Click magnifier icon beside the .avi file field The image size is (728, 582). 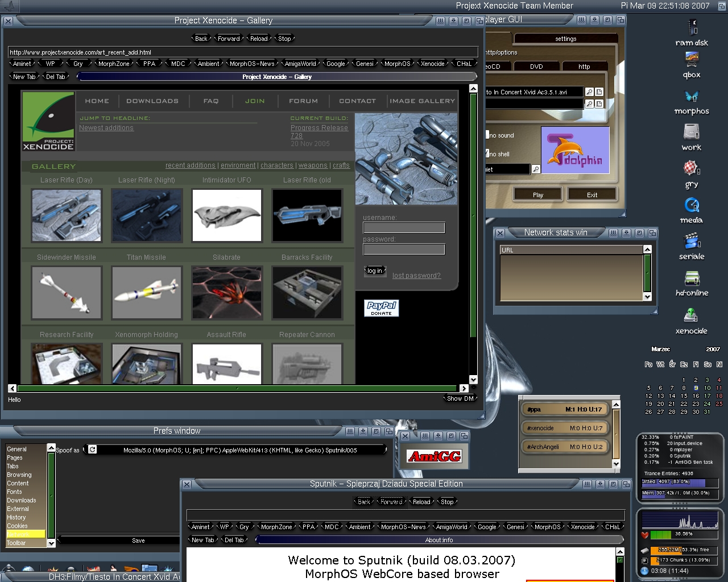coord(590,92)
